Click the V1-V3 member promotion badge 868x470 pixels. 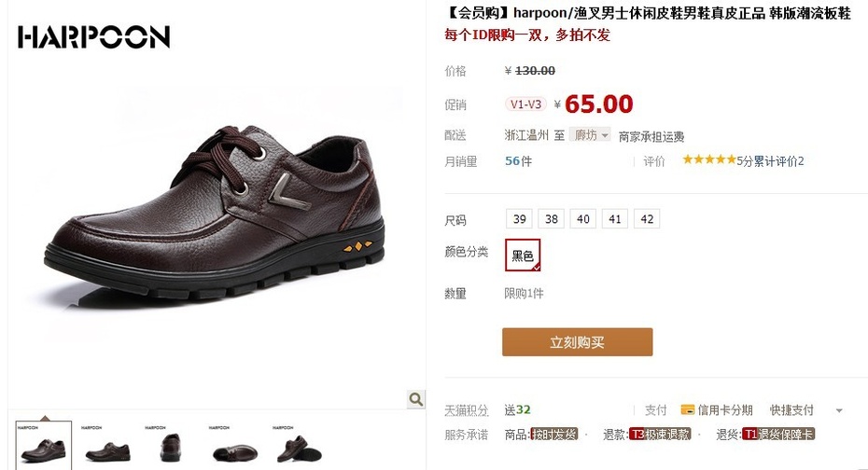click(x=525, y=104)
